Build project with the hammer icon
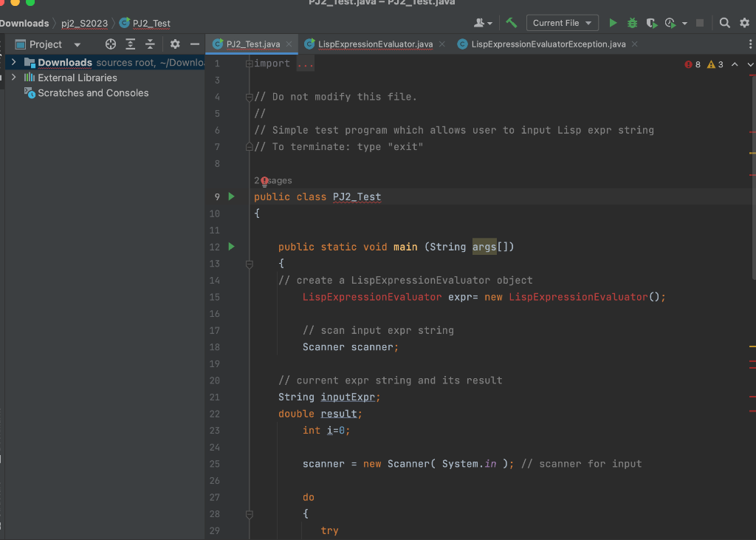This screenshot has width=756, height=540. (x=512, y=23)
